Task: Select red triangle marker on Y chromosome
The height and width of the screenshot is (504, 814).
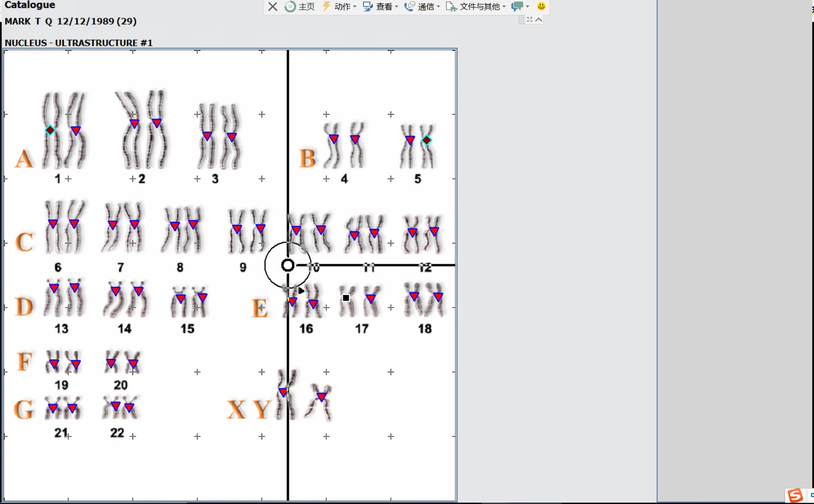Action: [322, 397]
